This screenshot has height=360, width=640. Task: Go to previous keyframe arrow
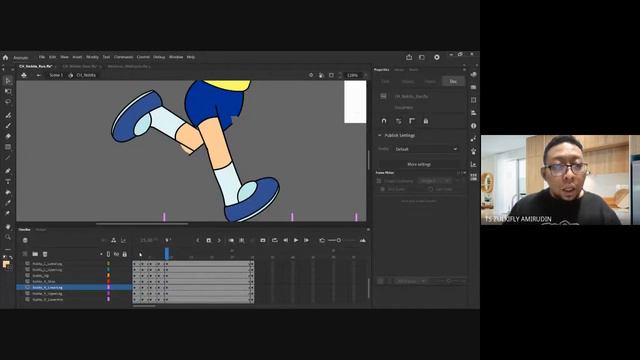198,240
